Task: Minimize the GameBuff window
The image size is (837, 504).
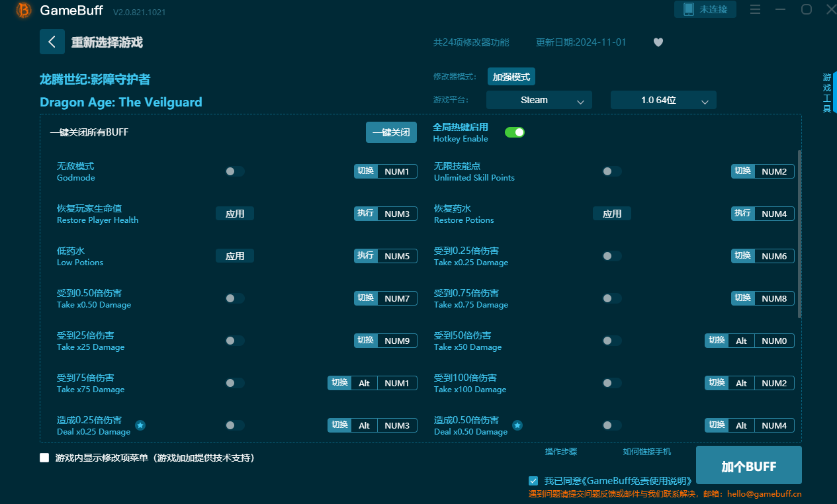Action: (x=781, y=9)
